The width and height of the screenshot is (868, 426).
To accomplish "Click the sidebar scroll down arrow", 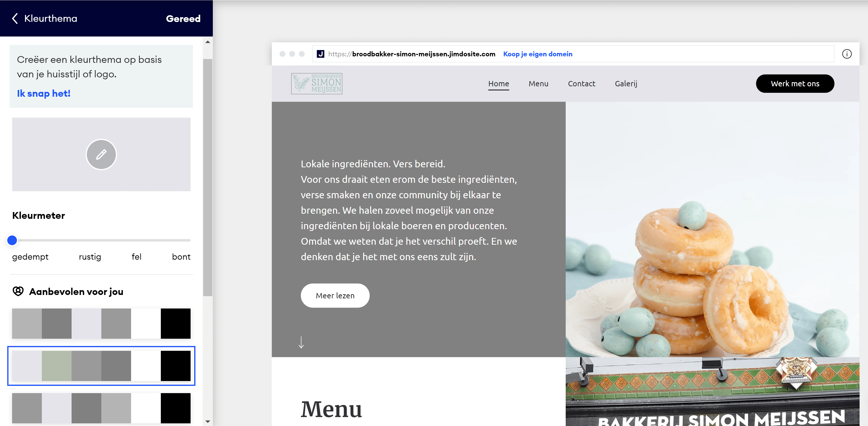I will [208, 421].
